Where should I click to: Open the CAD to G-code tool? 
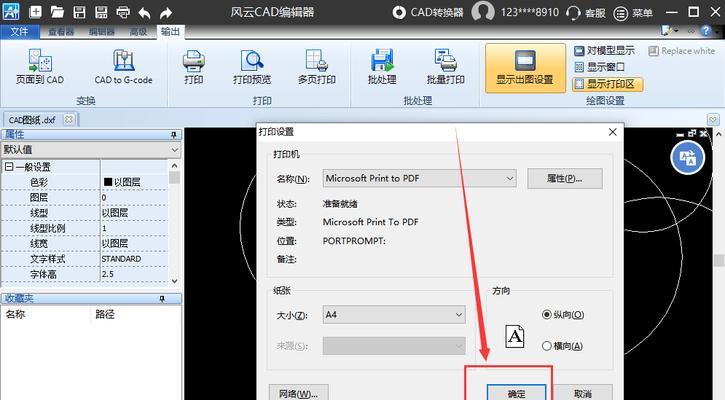(x=123, y=67)
